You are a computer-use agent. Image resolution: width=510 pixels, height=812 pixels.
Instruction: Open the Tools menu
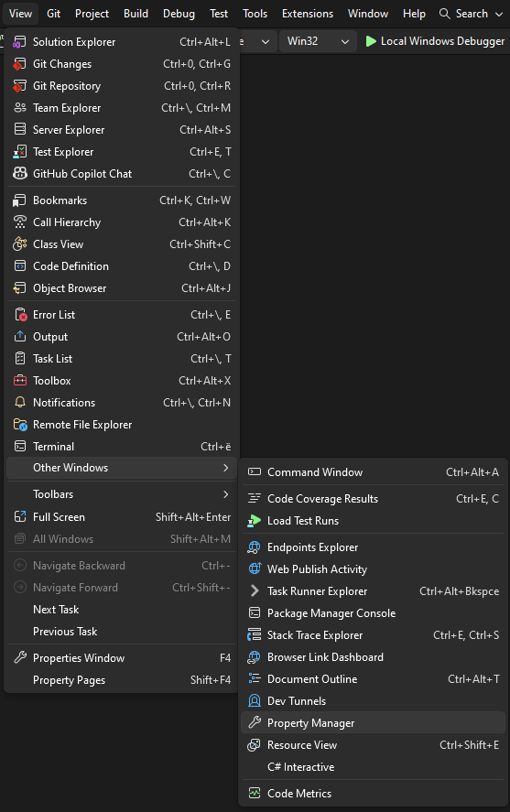(255, 14)
